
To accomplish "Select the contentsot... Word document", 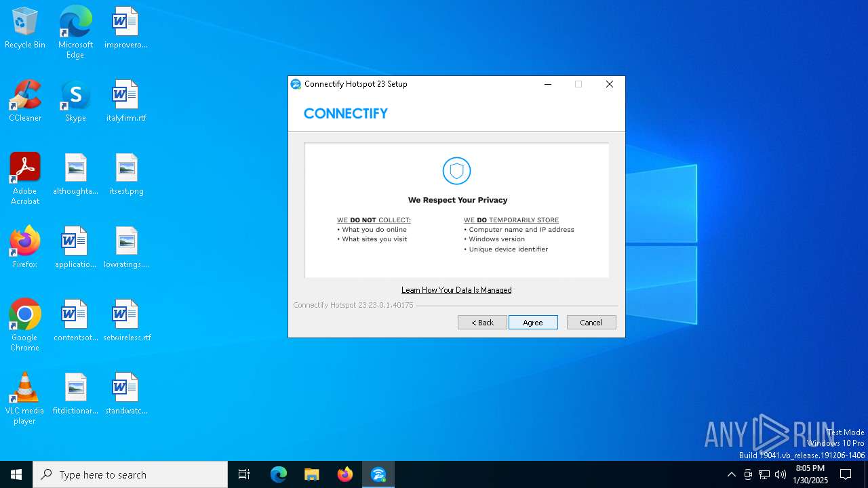I will point(75,321).
